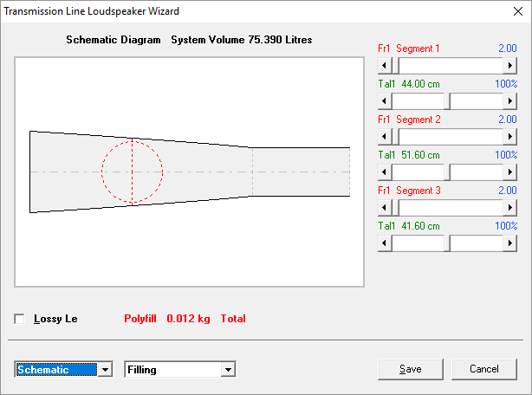The height and width of the screenshot is (395, 532).
Task: Expand the Filling combo box
Action: pos(228,369)
